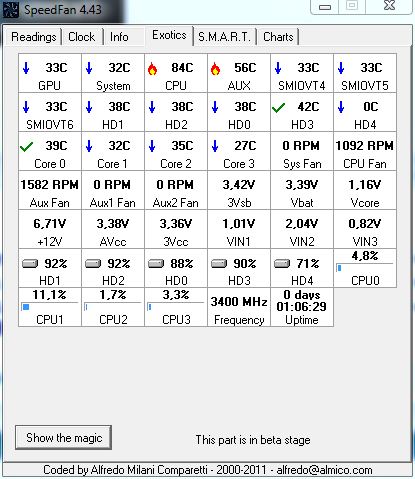Image resolution: width=415 pixels, height=479 pixels.
Task: Click the SpeedFan 4.43 window title
Action: click(63, 9)
